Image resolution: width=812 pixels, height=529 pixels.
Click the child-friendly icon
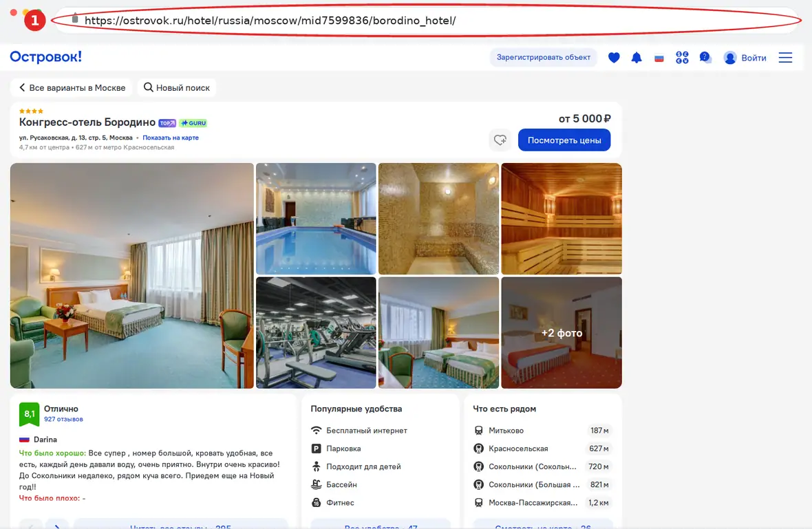[x=316, y=466]
